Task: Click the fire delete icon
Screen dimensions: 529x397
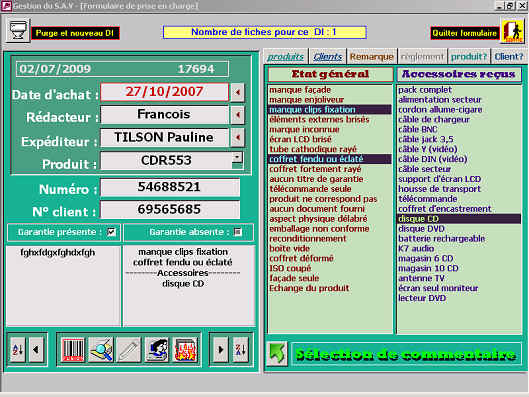Action: point(185,350)
